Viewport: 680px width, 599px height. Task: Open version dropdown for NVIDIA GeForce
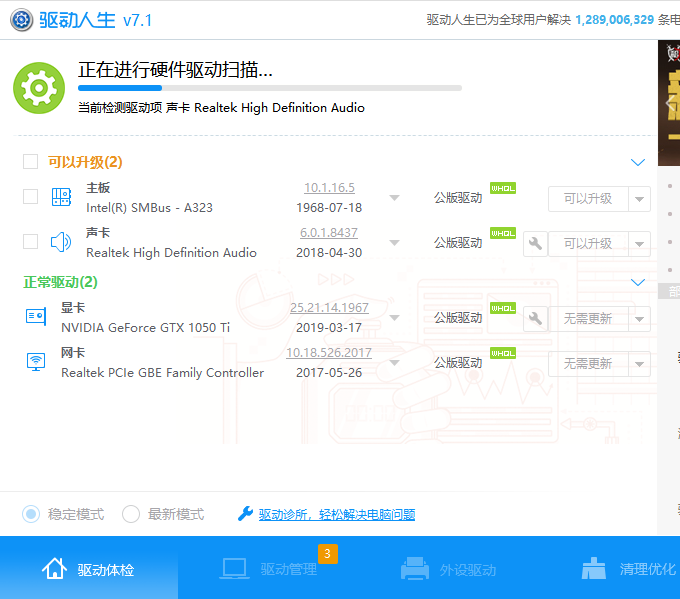click(x=394, y=318)
